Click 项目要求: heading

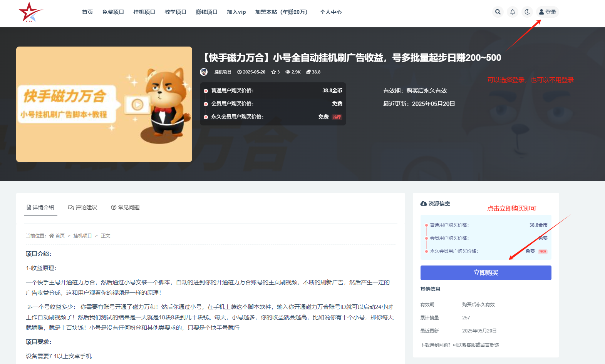point(39,342)
